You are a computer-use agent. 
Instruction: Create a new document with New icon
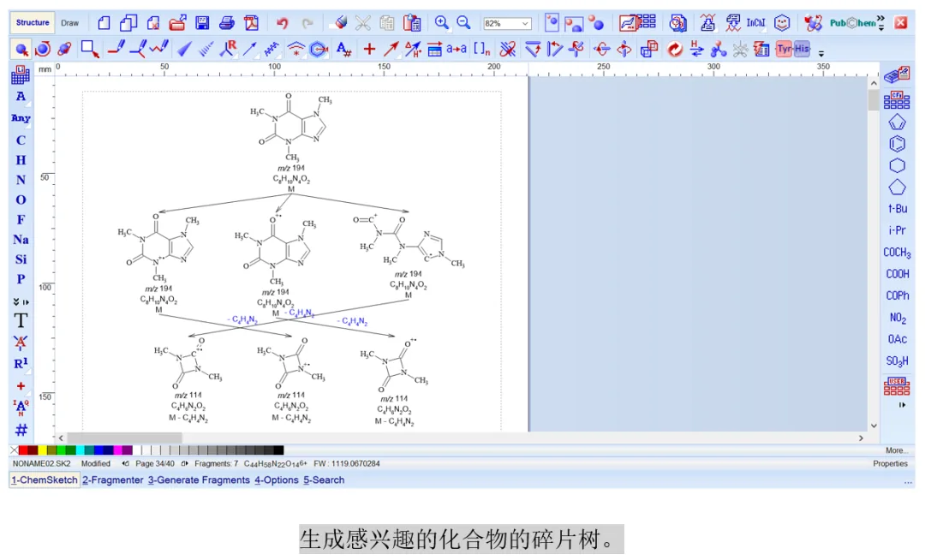(104, 23)
